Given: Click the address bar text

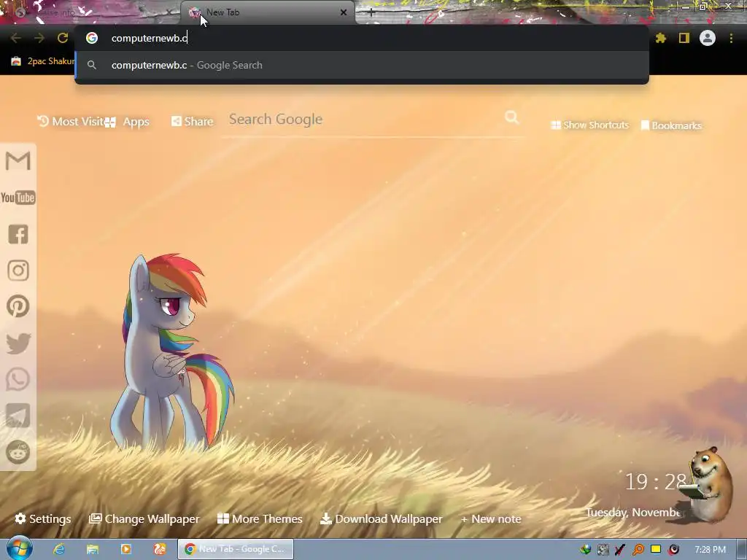Looking at the screenshot, I should click(149, 38).
